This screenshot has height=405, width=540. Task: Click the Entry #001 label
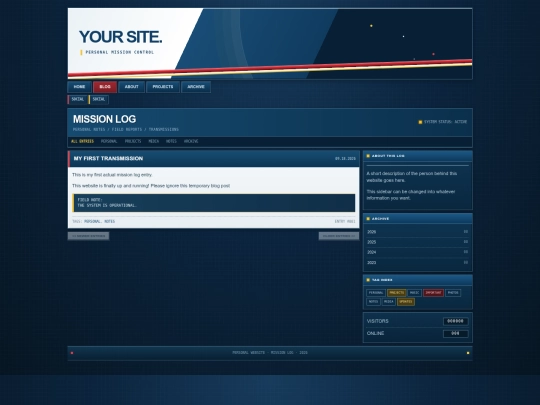pos(345,221)
